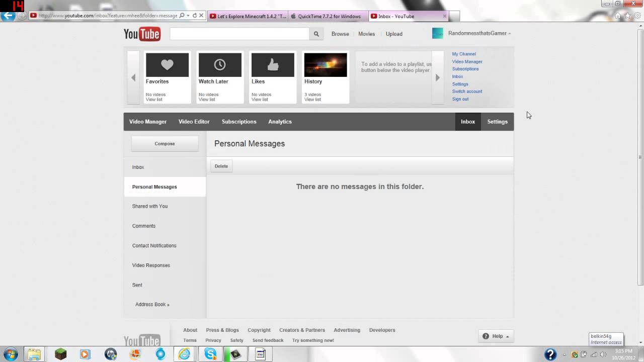Open the Upload link
The width and height of the screenshot is (644, 362).
tap(394, 34)
